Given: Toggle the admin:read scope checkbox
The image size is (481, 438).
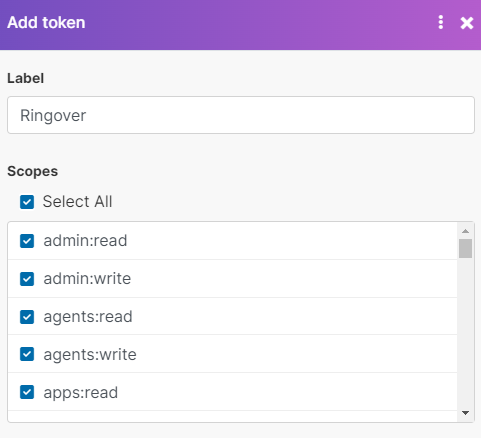Looking at the screenshot, I should pos(27,241).
